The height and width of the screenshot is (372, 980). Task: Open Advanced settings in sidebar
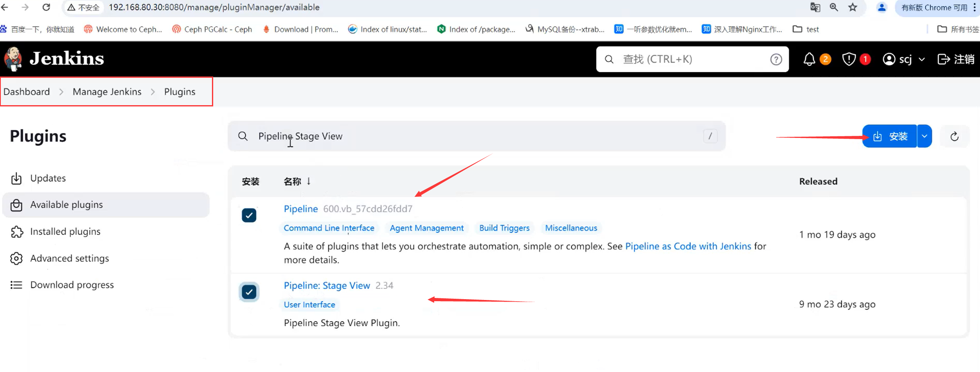click(x=106, y=258)
